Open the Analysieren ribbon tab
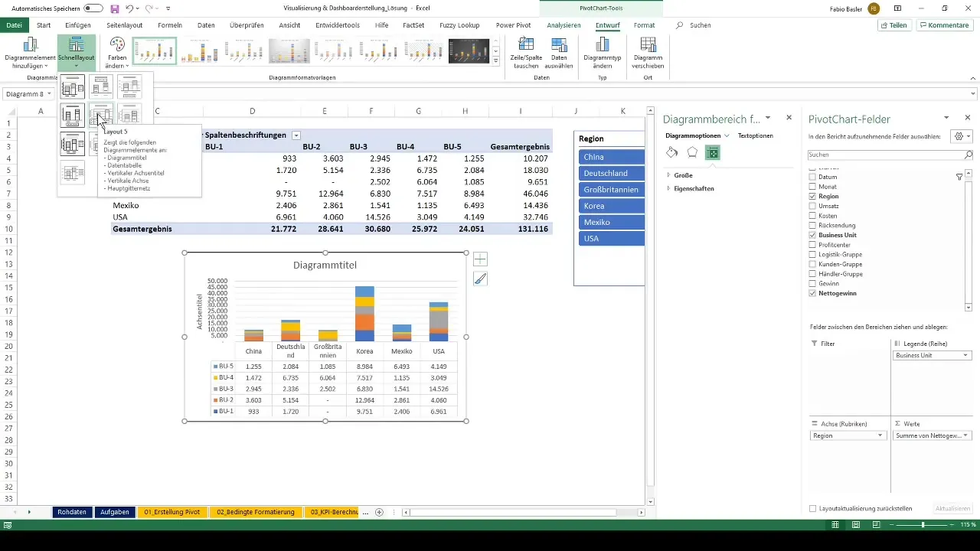The height and width of the screenshot is (551, 980). tap(564, 25)
